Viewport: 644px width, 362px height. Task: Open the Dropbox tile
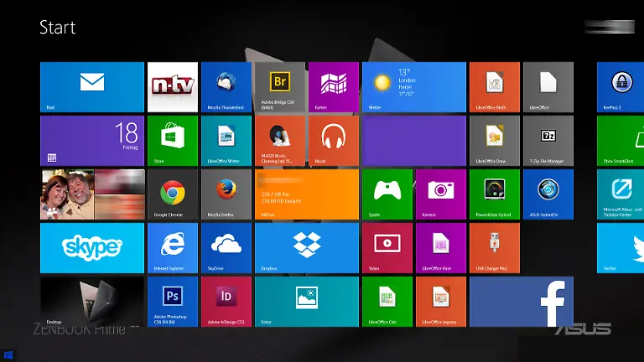pyautogui.click(x=307, y=247)
